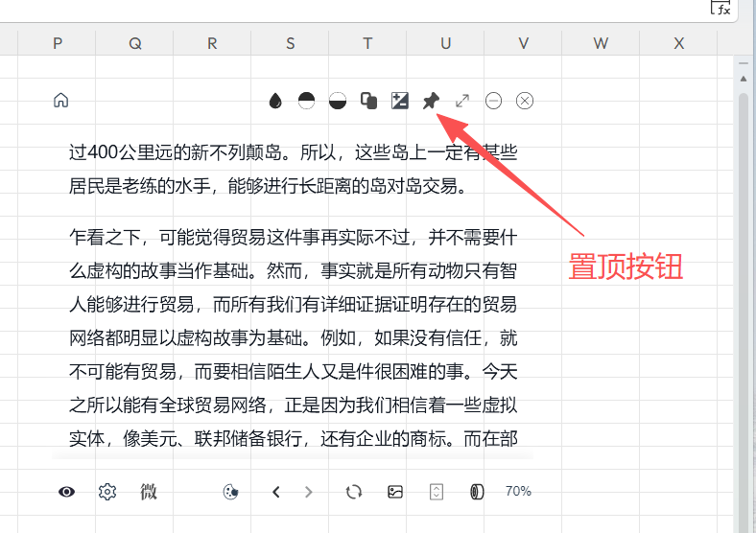The width and height of the screenshot is (756, 533).
Task: Go to previous page with left chevron
Action: (x=276, y=492)
